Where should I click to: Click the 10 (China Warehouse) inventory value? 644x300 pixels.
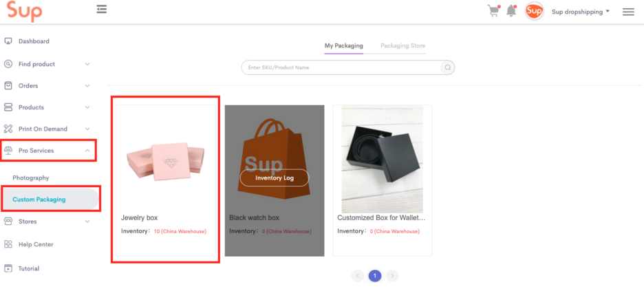tap(180, 231)
